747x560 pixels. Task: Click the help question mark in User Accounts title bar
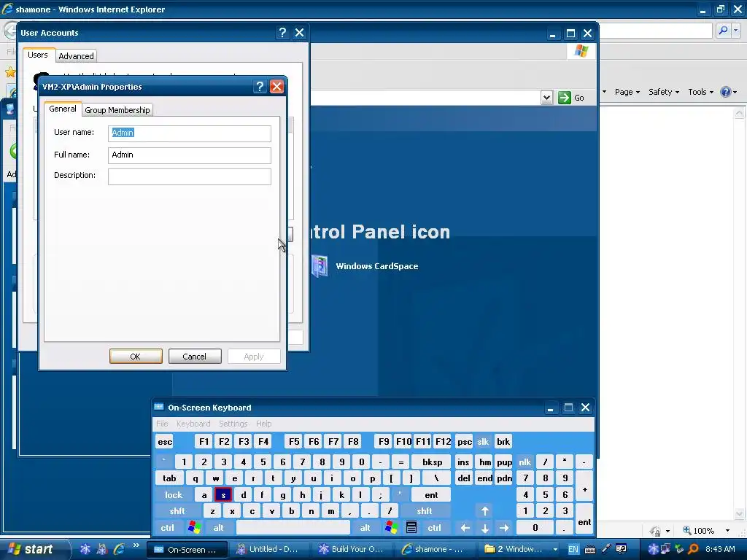(x=282, y=32)
